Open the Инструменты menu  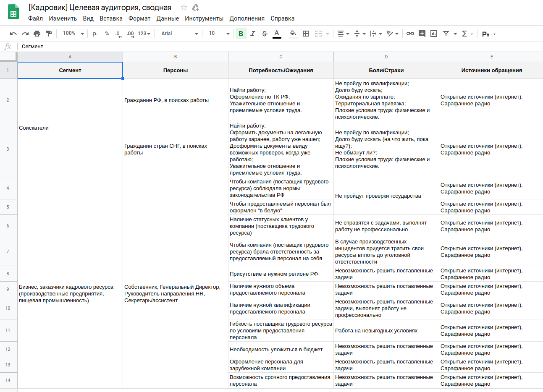[x=204, y=18]
